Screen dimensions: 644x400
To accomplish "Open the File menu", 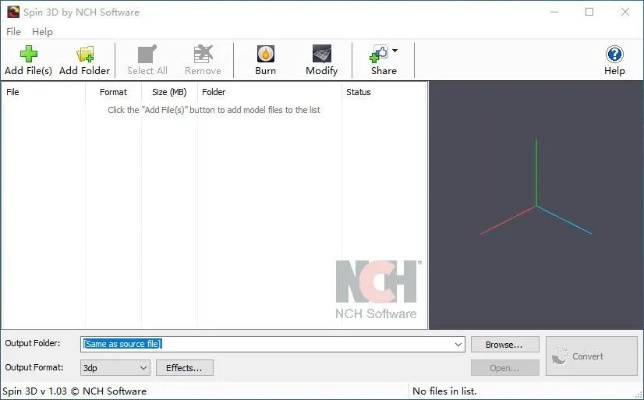I will (13, 32).
